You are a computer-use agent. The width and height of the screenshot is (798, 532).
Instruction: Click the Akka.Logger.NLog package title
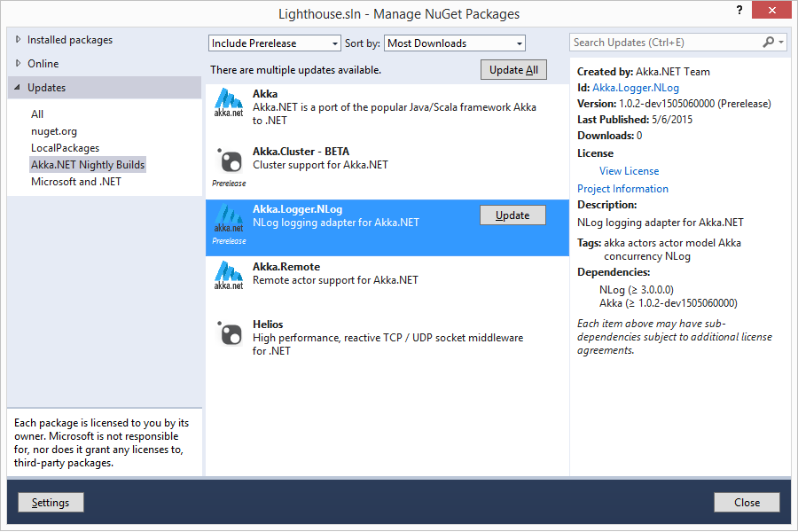pyautogui.click(x=297, y=209)
